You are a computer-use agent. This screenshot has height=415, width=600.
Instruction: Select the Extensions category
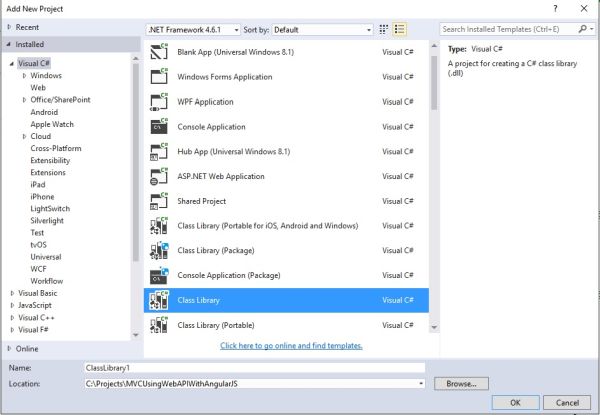48,173
